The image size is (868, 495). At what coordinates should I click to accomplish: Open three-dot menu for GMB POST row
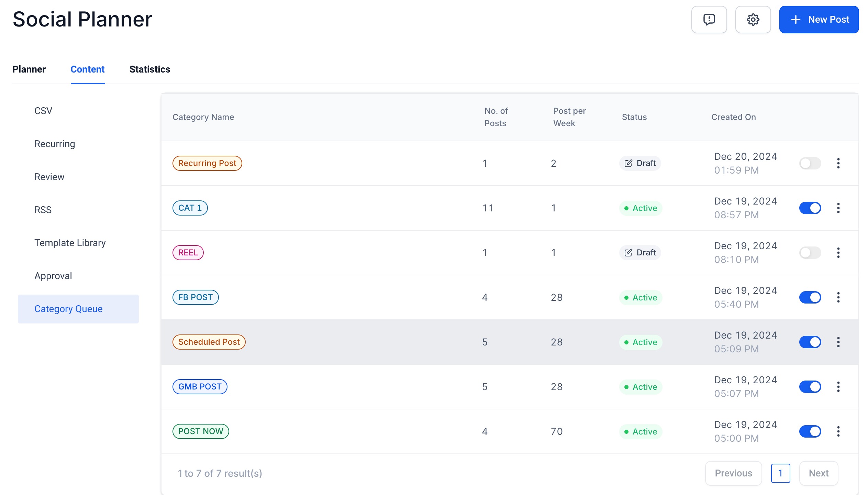click(x=838, y=387)
